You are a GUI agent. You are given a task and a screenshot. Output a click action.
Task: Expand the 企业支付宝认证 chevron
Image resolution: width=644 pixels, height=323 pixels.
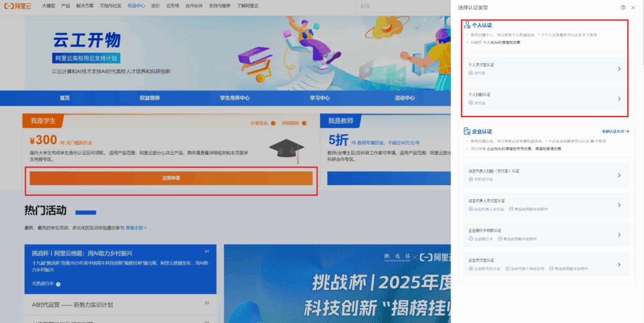click(x=619, y=264)
